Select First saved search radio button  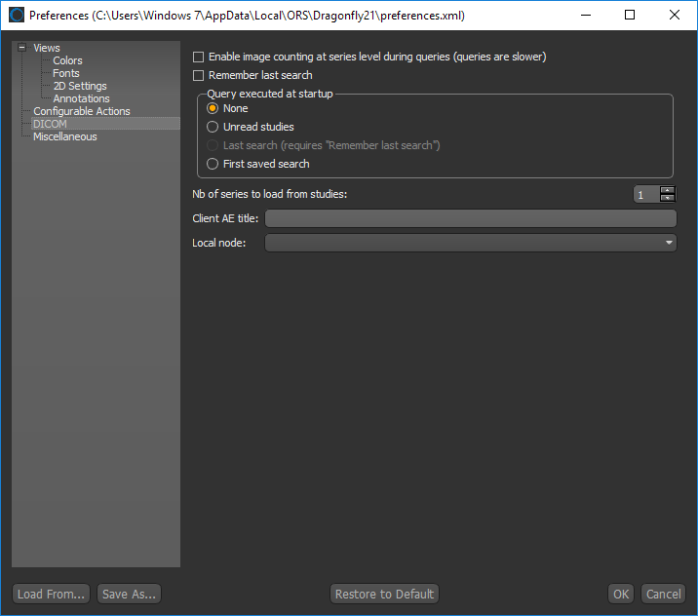[213, 164]
